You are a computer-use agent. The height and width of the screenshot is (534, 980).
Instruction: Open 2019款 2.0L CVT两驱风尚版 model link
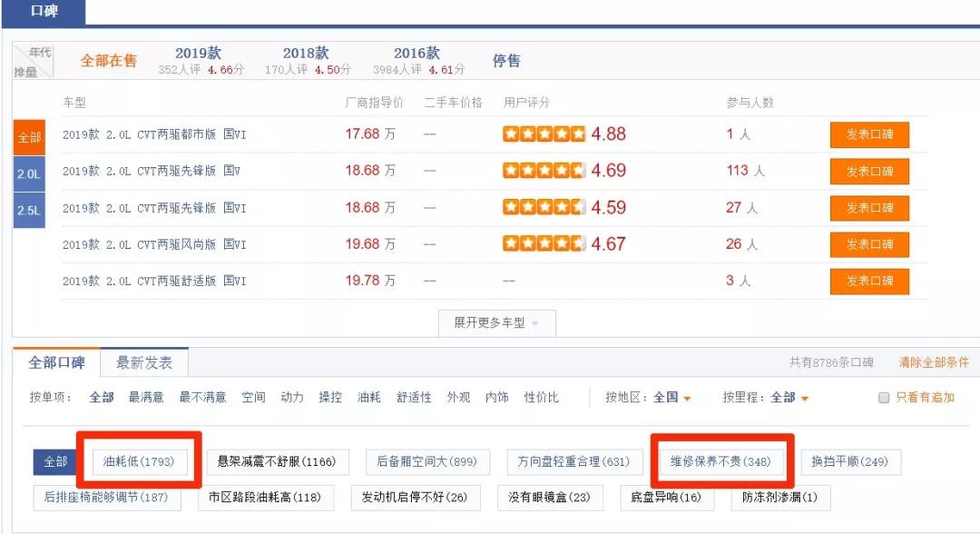click(x=153, y=244)
